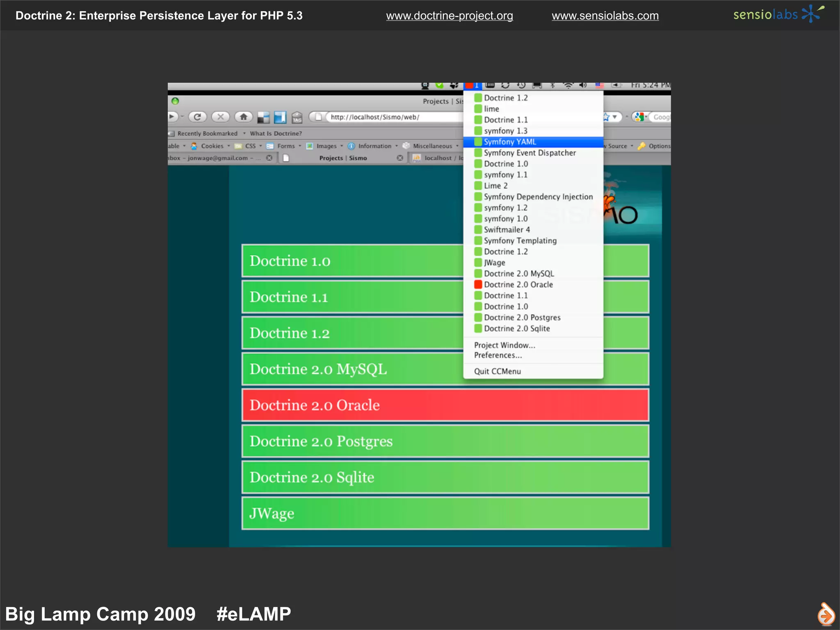Open the Forms dropdown in developer toolbar
840x630 pixels.
point(286,146)
